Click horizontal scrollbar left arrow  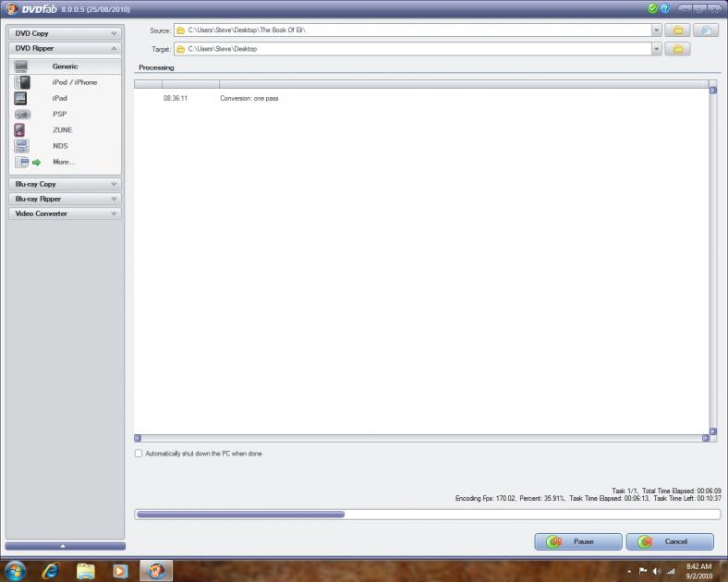[x=138, y=438]
